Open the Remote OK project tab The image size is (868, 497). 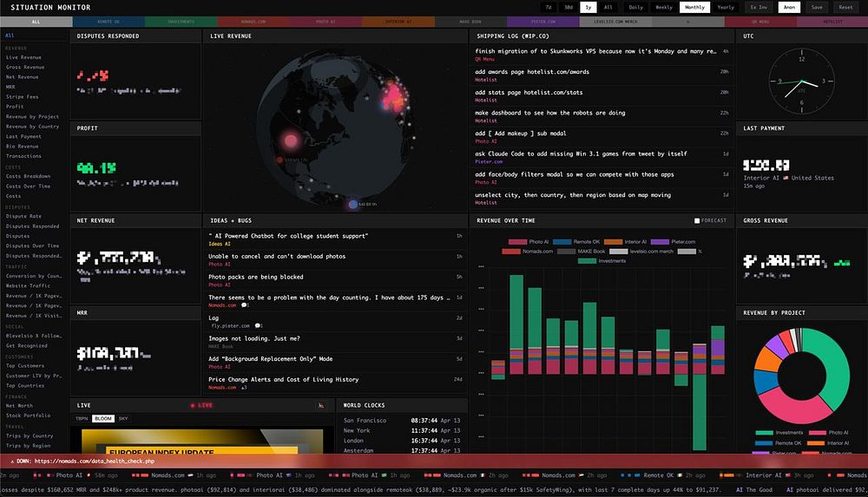(108, 22)
